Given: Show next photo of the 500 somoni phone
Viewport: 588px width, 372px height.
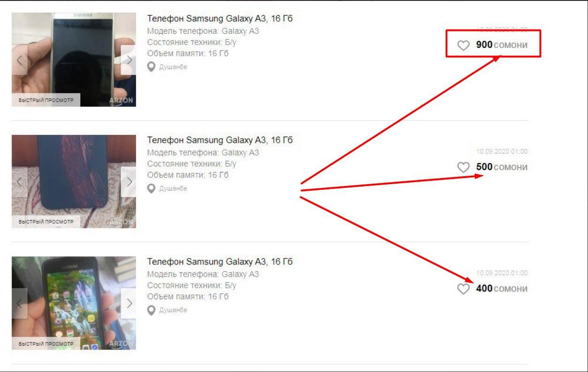Looking at the screenshot, I should click(x=129, y=182).
